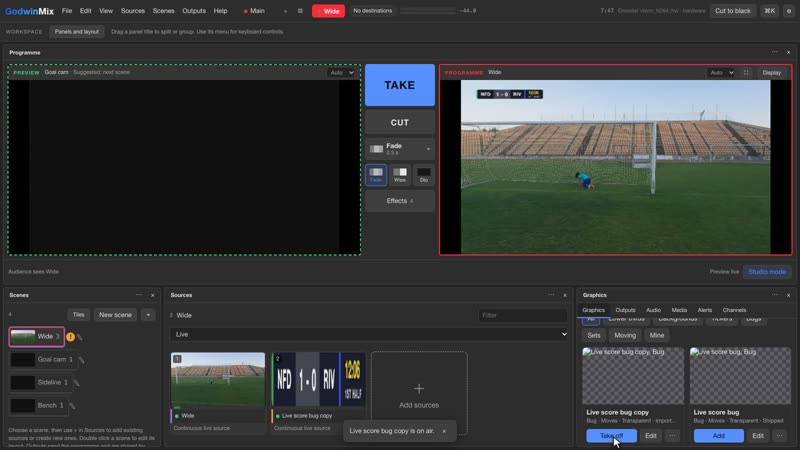The image size is (800, 450).
Task: Open the command palette ⌘K button
Action: 769,11
